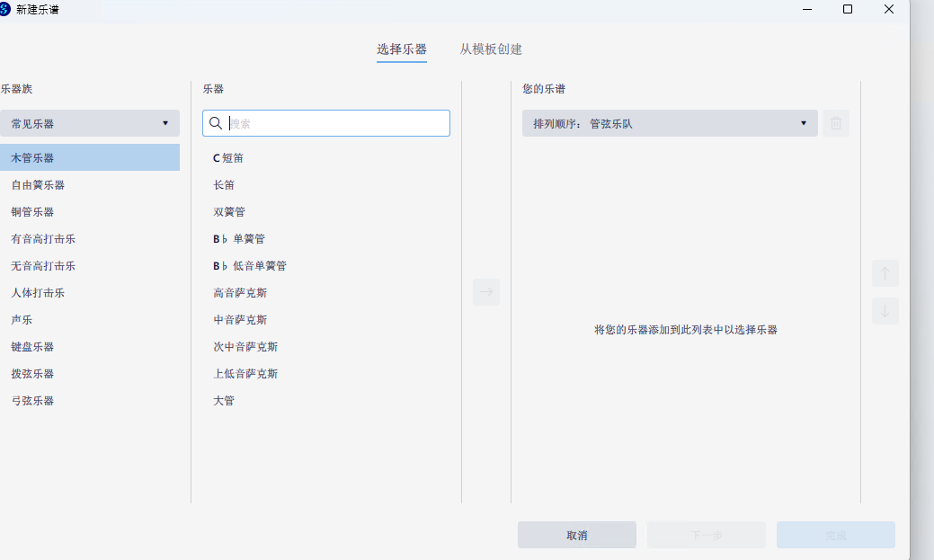Click the 完成 button
The height and width of the screenshot is (560, 934).
click(x=836, y=535)
